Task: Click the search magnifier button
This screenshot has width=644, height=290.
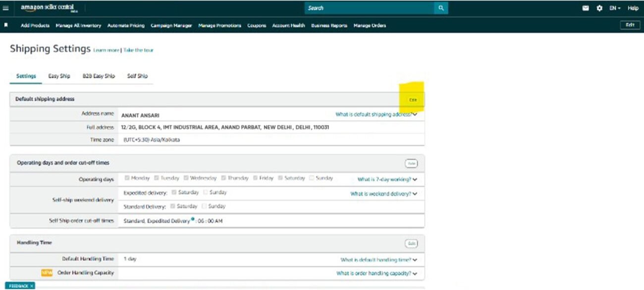Action: tap(441, 8)
